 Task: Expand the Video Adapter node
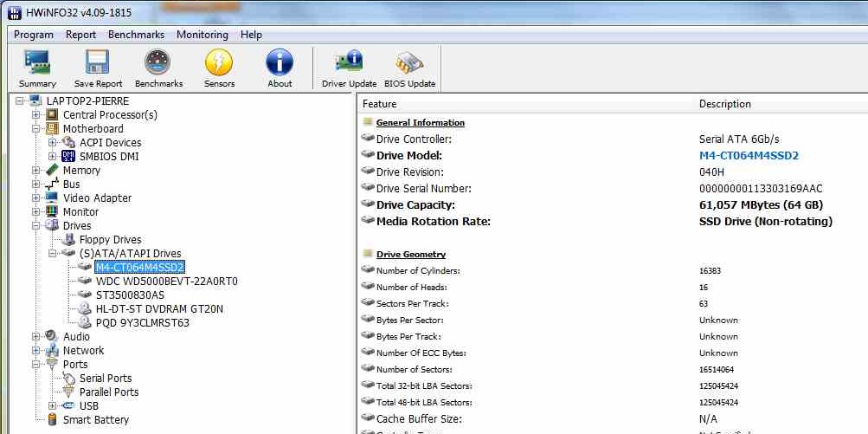click(x=36, y=198)
